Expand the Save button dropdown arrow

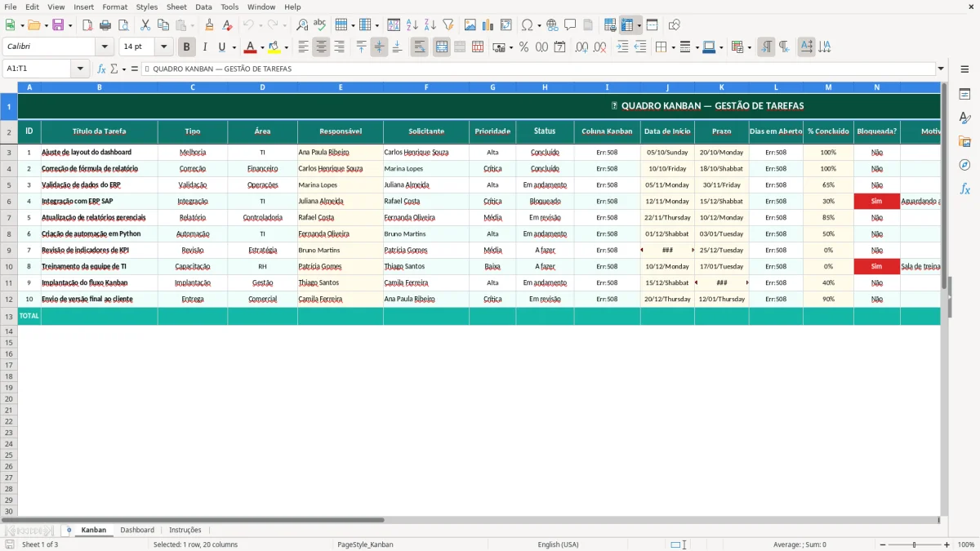coord(70,25)
